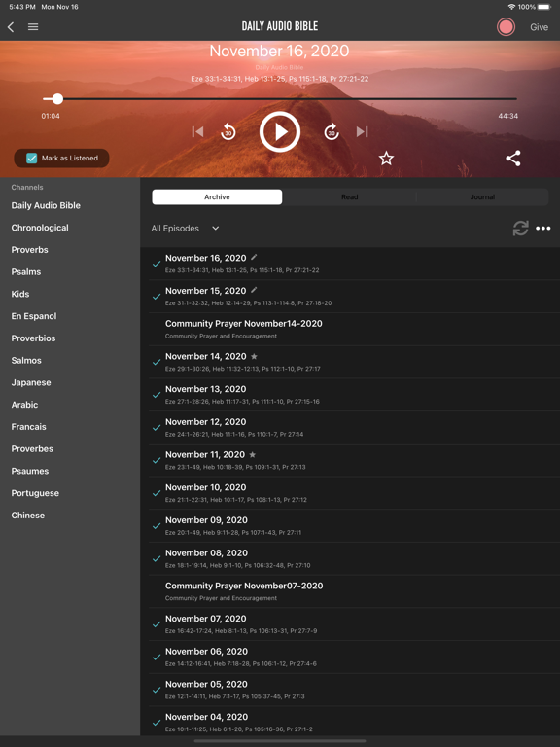Refresh the episode list
Image resolution: width=560 pixels, height=747 pixels.
click(520, 229)
